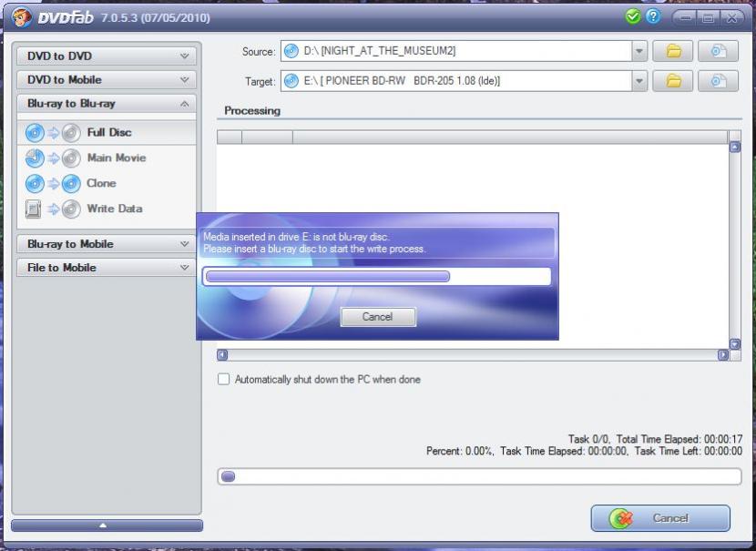Browse Source folder with yellow folder icon
Screen dimensions: 756x551
672,51
